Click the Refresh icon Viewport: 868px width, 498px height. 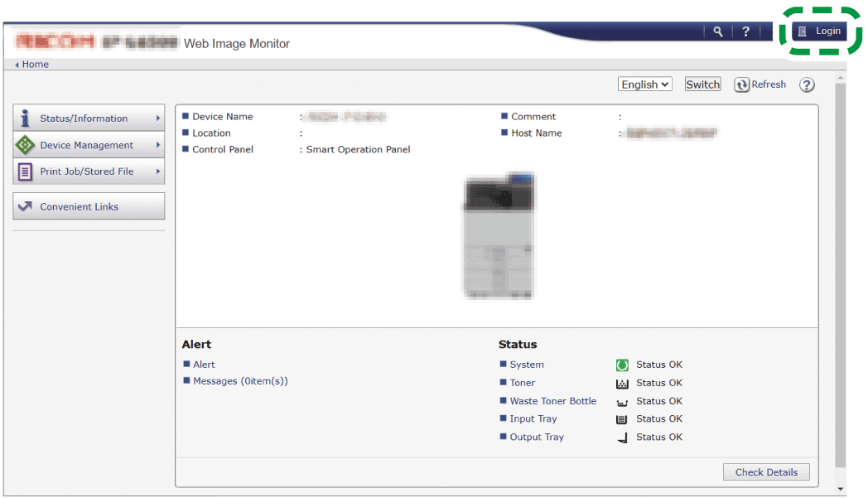743,84
